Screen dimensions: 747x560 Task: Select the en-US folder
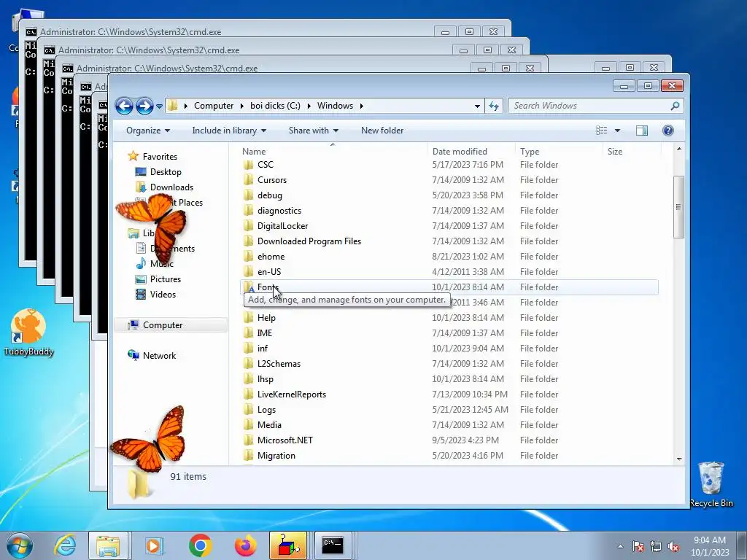pos(269,272)
